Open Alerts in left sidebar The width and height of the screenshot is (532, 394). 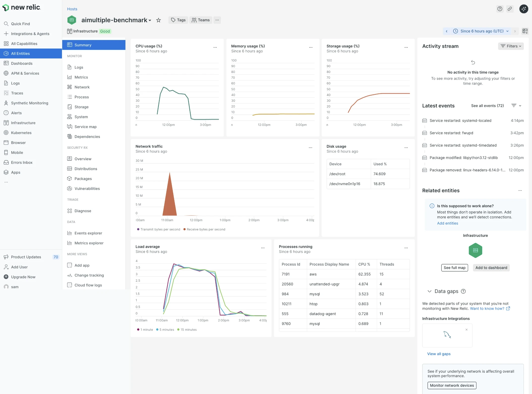click(31, 113)
